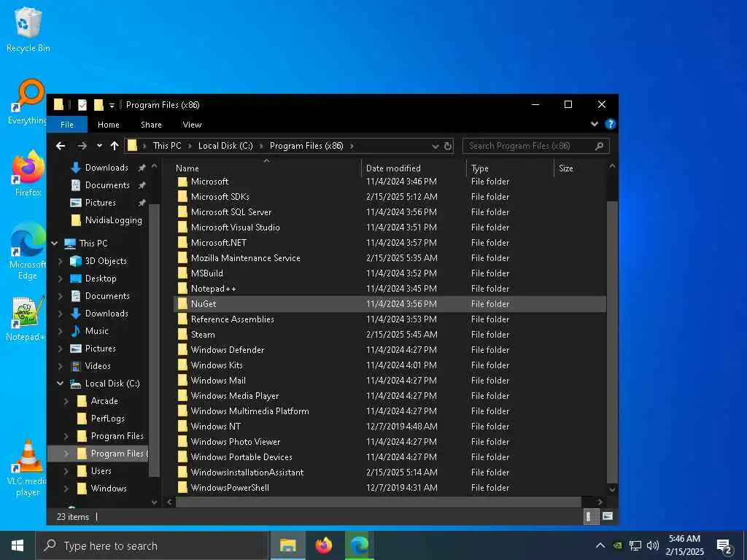Open Notepad++ desktop shortcut
The height and width of the screenshot is (560, 747).
pyautogui.click(x=27, y=319)
